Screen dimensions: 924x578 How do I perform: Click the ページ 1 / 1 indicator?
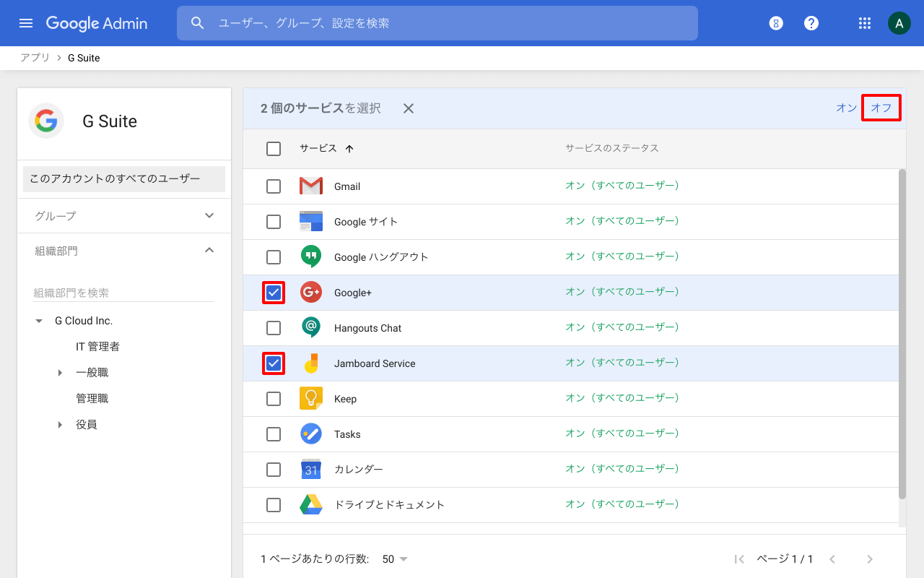click(785, 559)
